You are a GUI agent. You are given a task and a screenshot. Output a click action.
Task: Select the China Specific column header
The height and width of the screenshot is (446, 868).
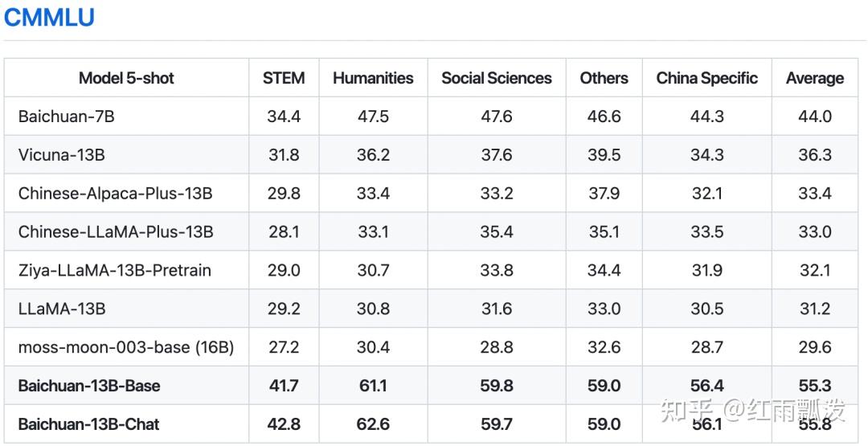point(706,78)
